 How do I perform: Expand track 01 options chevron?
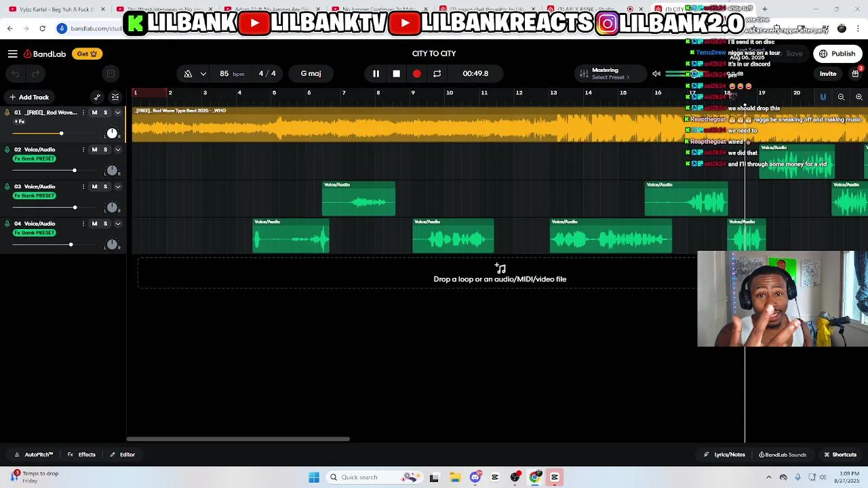click(x=117, y=113)
